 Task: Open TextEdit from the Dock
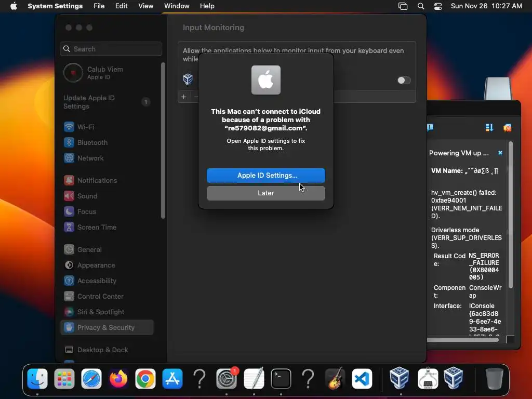click(x=254, y=378)
